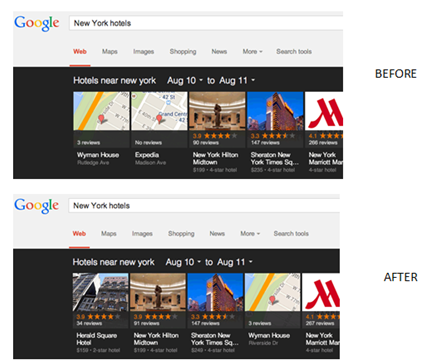The image size is (436, 363).
Task: Open Search tools in the AFTER screenshot
Action: pos(291,234)
